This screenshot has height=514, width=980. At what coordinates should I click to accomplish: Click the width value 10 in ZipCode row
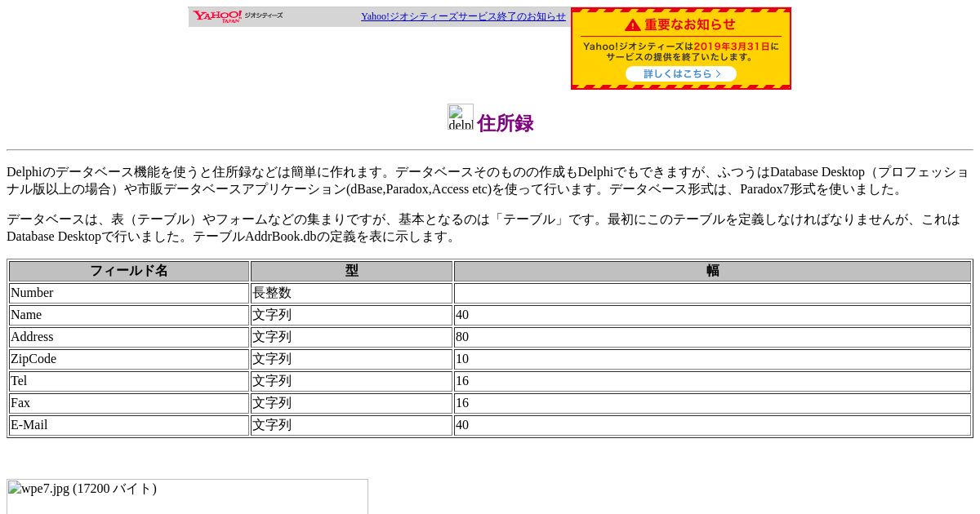pos(712,359)
